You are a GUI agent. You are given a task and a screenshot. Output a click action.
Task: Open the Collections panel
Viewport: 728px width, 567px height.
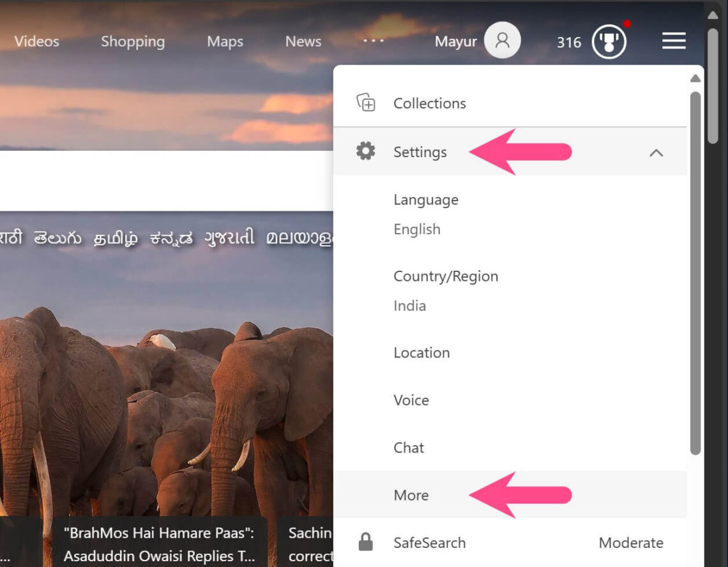tap(429, 103)
